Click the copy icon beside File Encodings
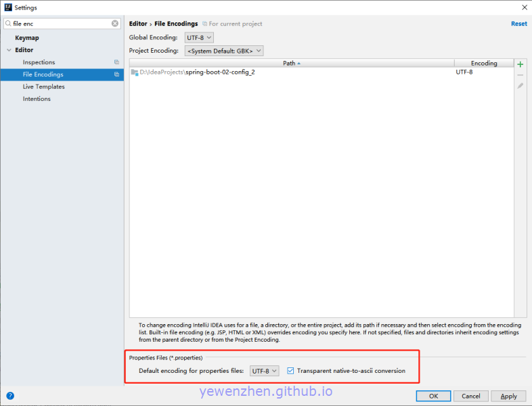This screenshot has width=532, height=406. 116,74
